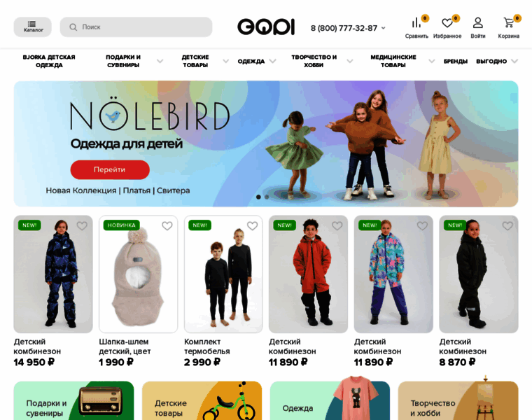Click the GOPI logo
The height and width of the screenshot is (420, 532).
point(266,27)
